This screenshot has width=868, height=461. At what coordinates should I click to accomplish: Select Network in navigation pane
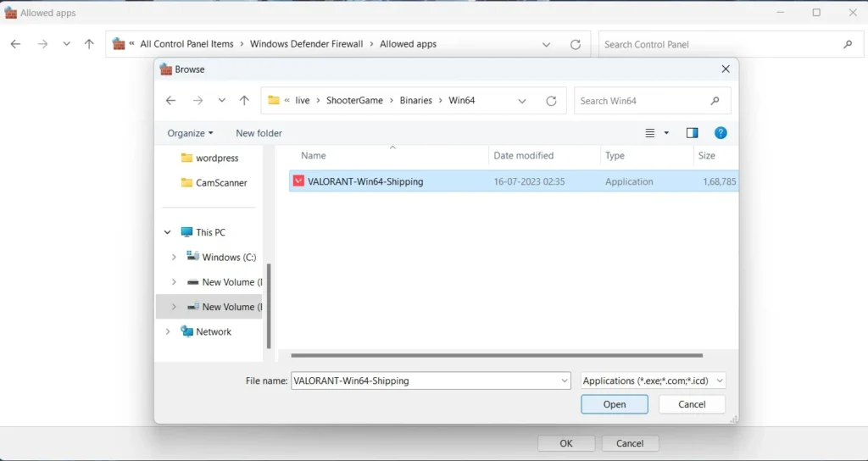pyautogui.click(x=207, y=332)
